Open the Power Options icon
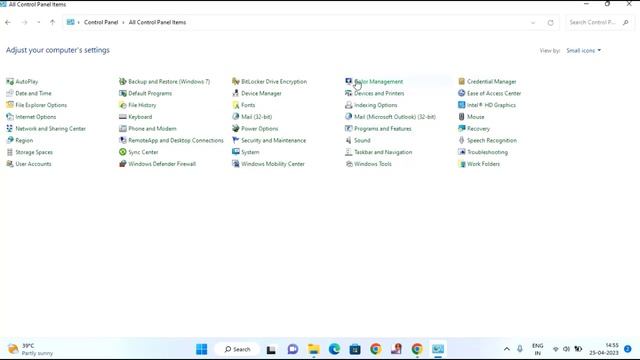640x360 pixels. coord(236,129)
